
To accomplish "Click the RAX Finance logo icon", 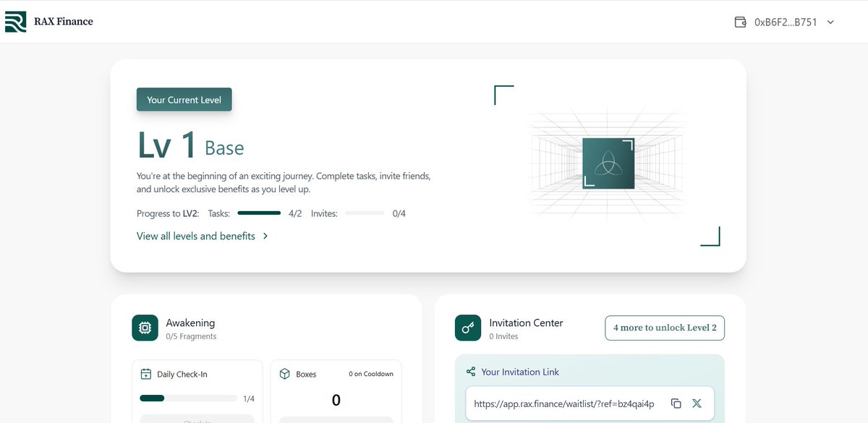I will 15,22.
